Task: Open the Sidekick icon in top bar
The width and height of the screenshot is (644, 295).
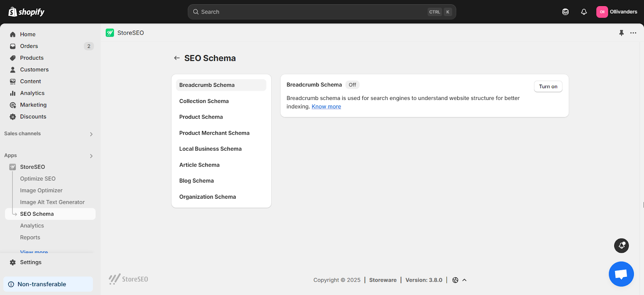Action: 566,12
